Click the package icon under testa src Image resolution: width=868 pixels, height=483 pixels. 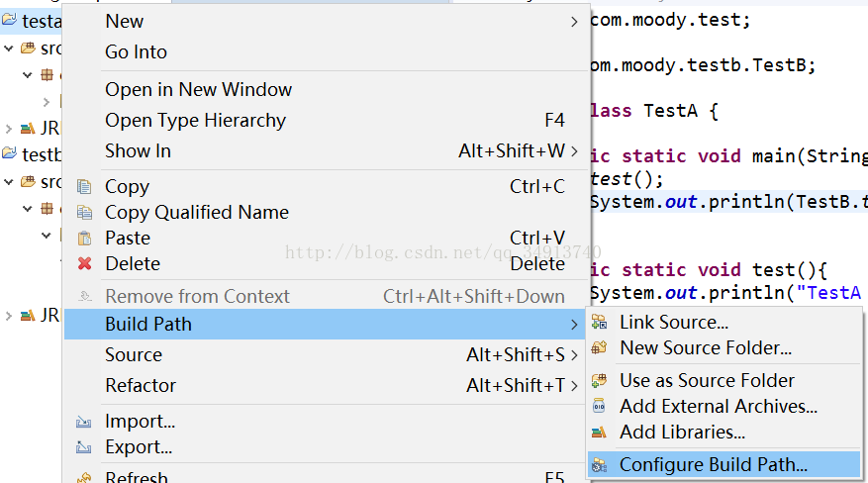coord(48,74)
